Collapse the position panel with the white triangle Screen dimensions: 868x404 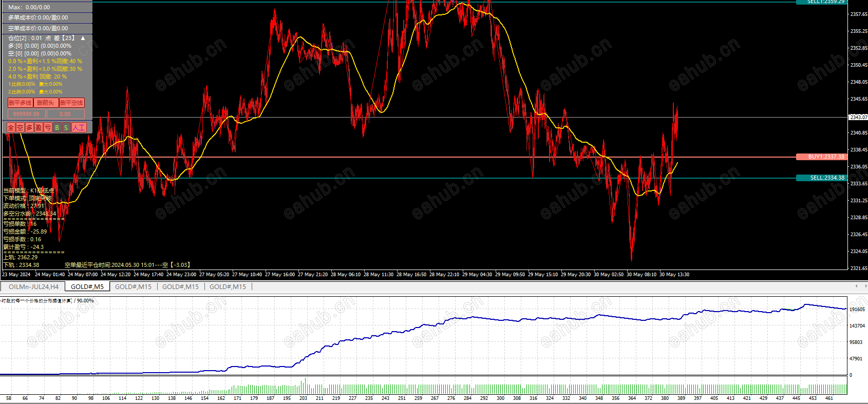coord(83,38)
